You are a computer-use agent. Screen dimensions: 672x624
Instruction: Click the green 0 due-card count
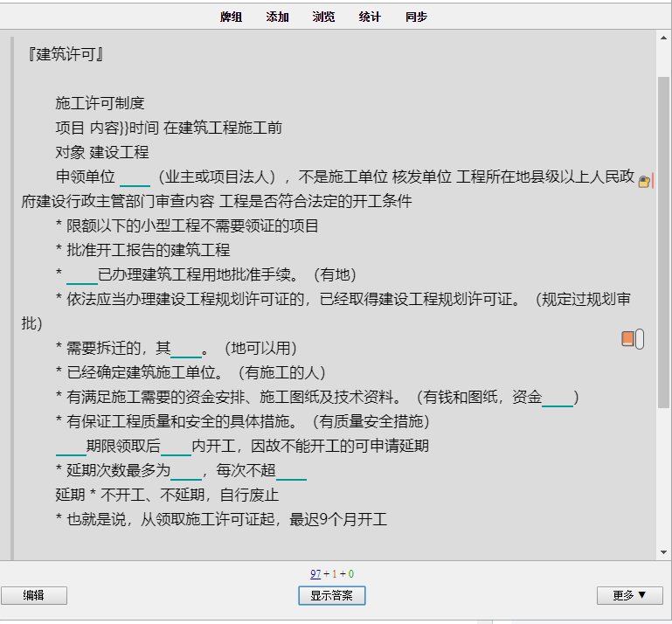(x=351, y=574)
